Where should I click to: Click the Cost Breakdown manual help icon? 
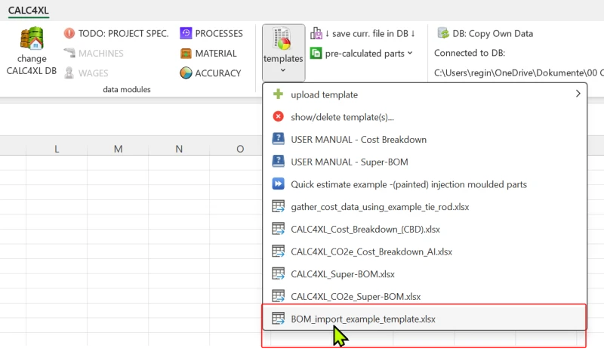click(278, 139)
